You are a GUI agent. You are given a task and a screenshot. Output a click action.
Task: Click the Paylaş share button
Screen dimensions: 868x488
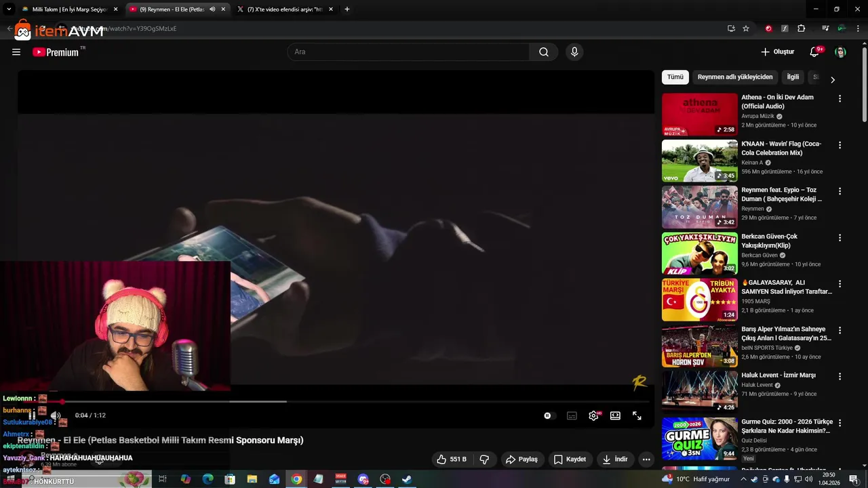521,460
